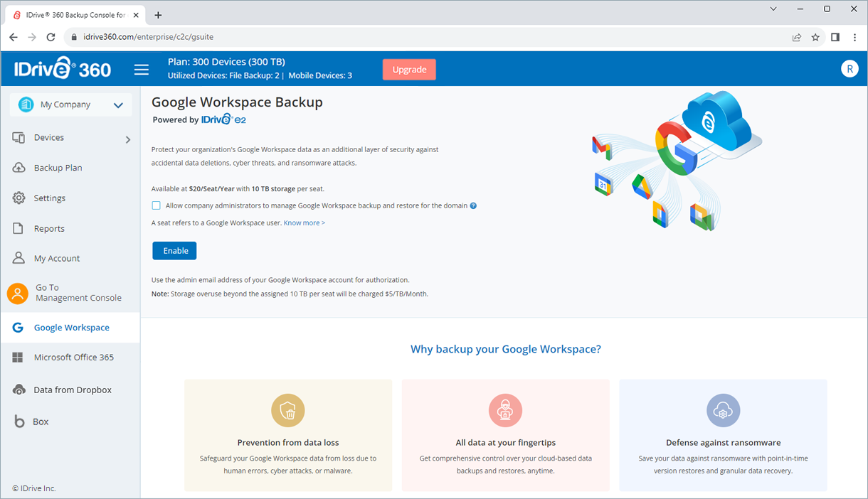Click the Settings gear icon
This screenshot has width=868, height=499.
(x=19, y=198)
